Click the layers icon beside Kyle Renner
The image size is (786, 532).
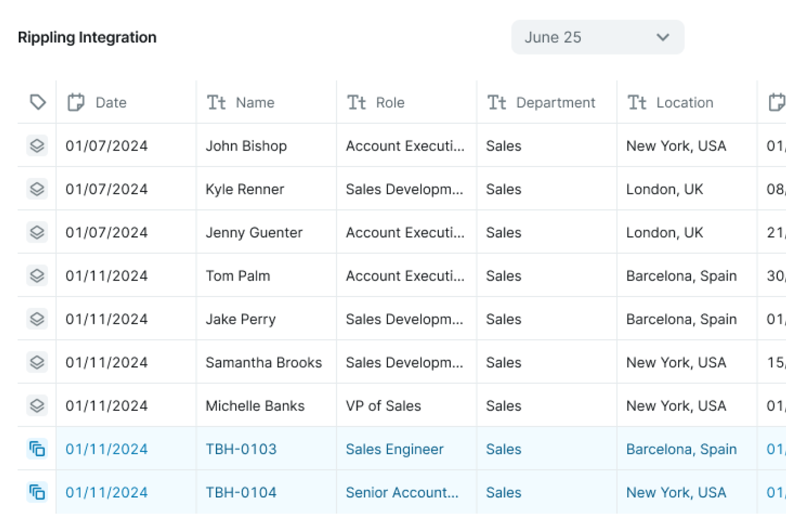[x=37, y=189]
